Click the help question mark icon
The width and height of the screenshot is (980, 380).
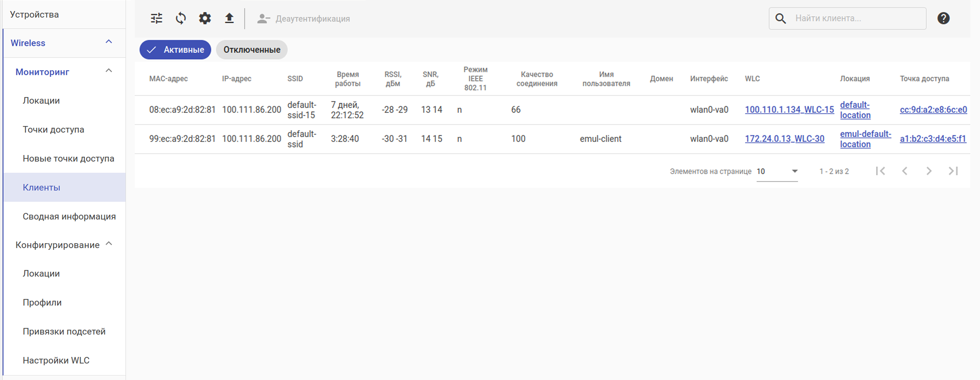(x=943, y=18)
